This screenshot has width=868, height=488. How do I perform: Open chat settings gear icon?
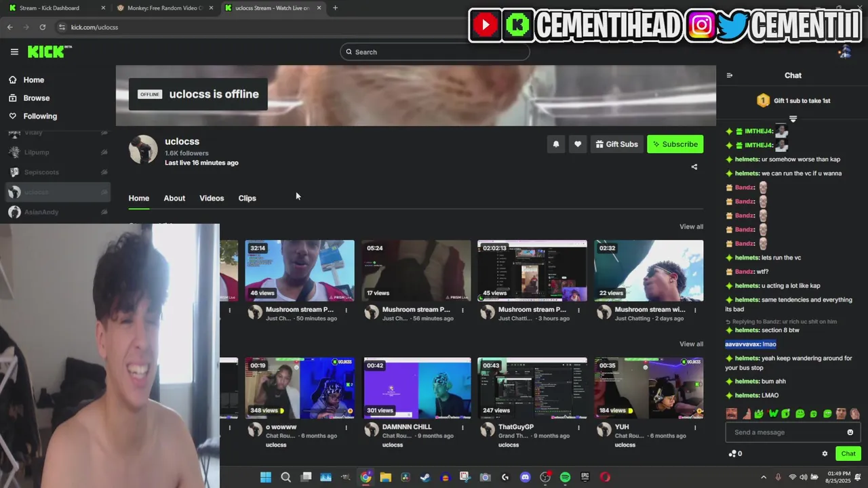point(825,453)
